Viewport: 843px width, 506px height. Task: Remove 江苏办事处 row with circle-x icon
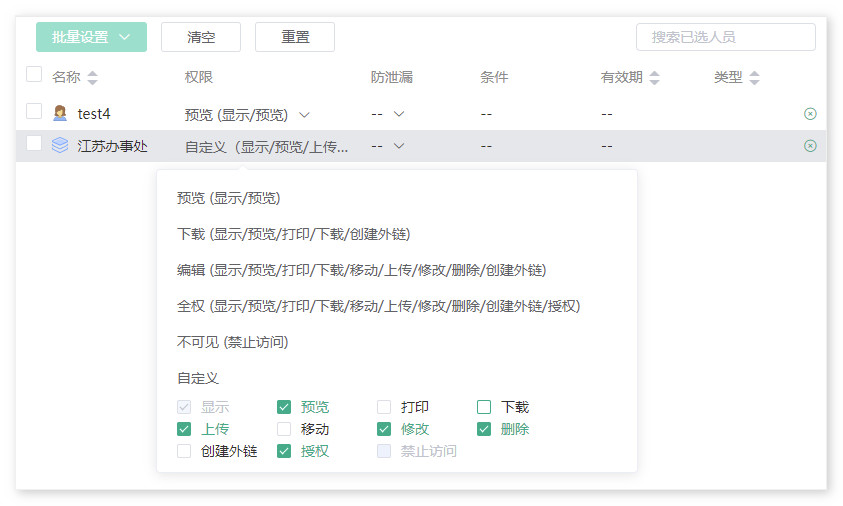coord(810,146)
